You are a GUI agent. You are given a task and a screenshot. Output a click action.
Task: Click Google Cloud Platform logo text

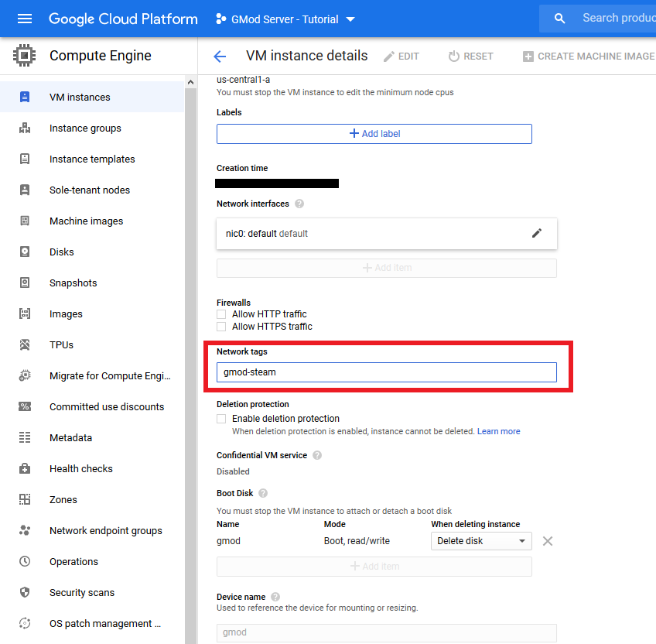[123, 19]
